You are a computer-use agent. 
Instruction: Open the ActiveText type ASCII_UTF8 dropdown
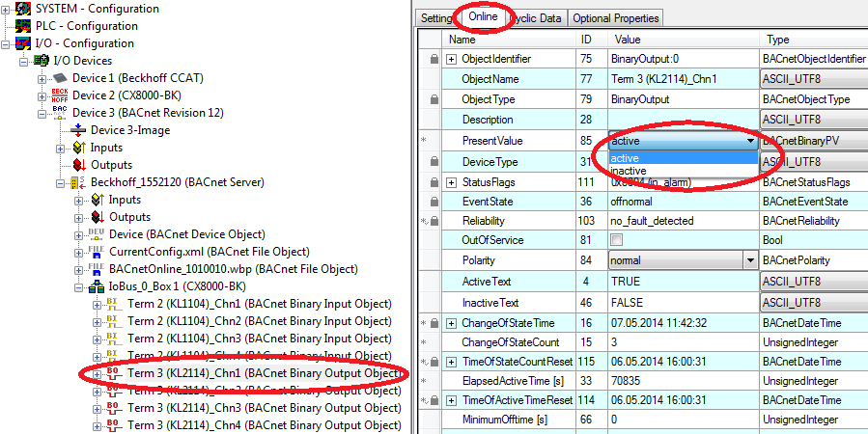tap(814, 282)
